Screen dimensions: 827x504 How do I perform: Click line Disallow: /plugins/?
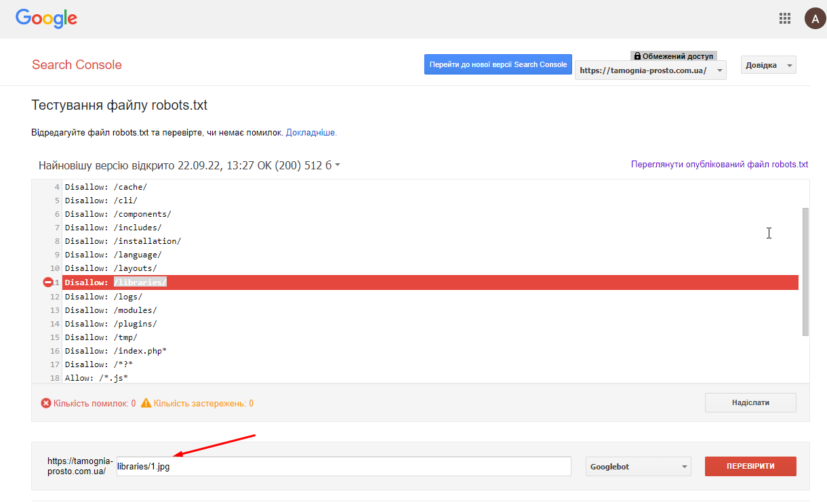[x=110, y=324]
